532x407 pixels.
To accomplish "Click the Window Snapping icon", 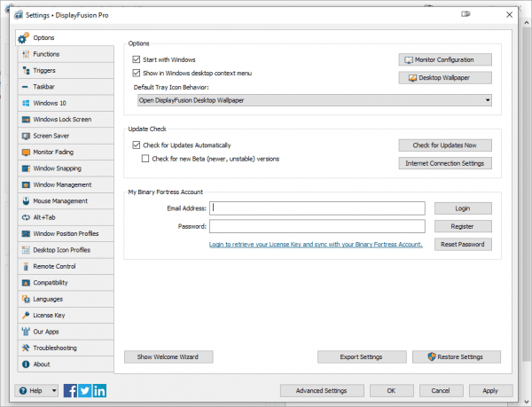I will pyautogui.click(x=26, y=168).
